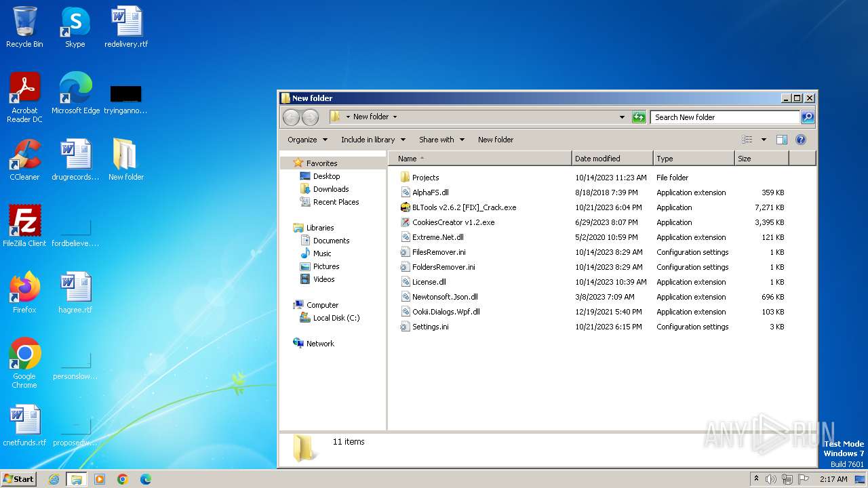Select drugrecords document on desktop

click(75, 160)
